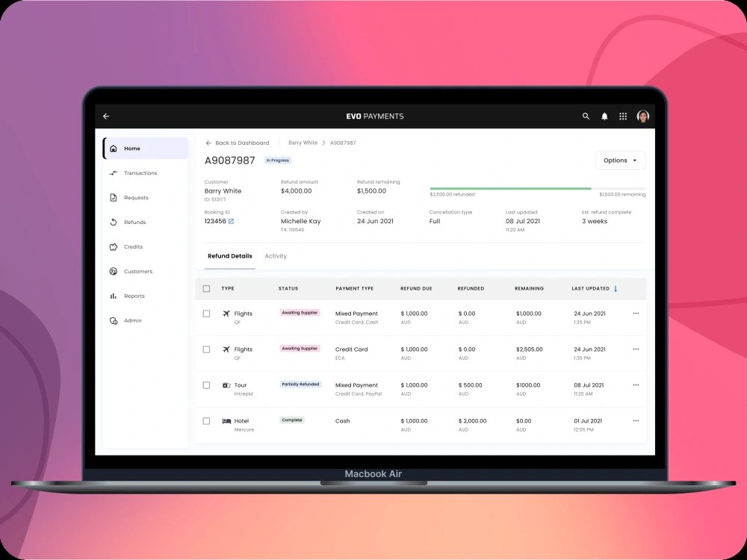Image resolution: width=747 pixels, height=560 pixels.
Task: Click the Michelle Kay creator name
Action: pyautogui.click(x=300, y=222)
